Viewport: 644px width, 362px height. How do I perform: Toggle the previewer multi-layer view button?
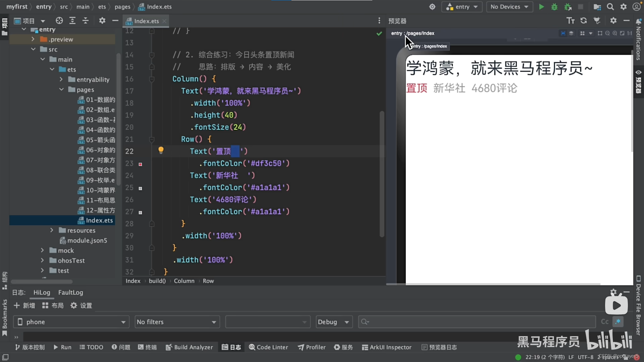(x=571, y=33)
